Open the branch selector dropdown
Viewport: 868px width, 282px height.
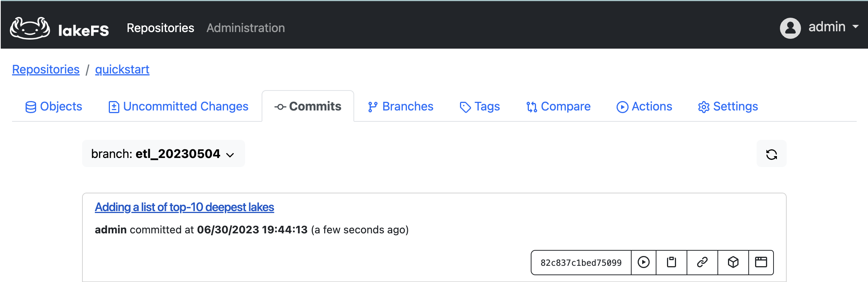click(x=163, y=153)
